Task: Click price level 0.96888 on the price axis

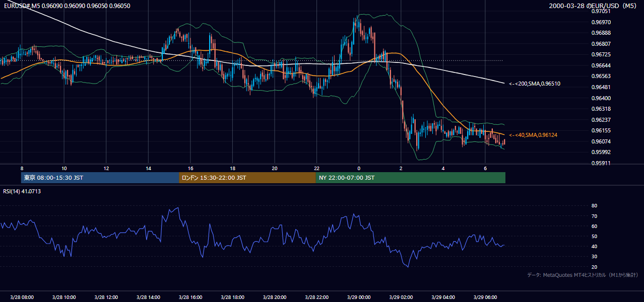Action: point(602,33)
